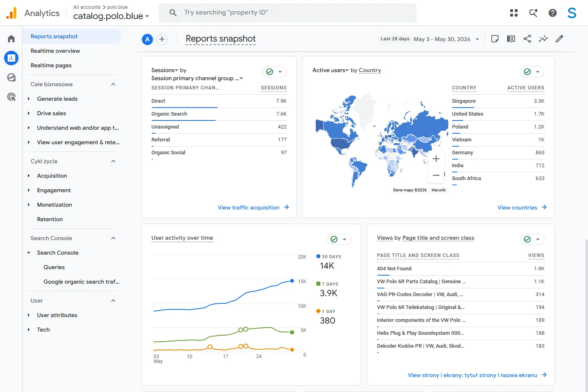
Task: Zoom out on the country map
Action: coord(436,175)
